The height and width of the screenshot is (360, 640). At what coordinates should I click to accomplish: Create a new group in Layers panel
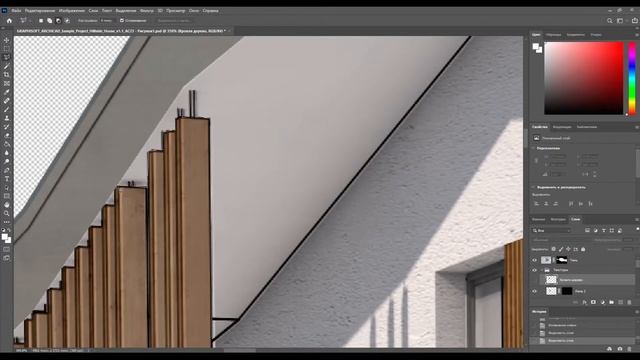[x=611, y=302]
